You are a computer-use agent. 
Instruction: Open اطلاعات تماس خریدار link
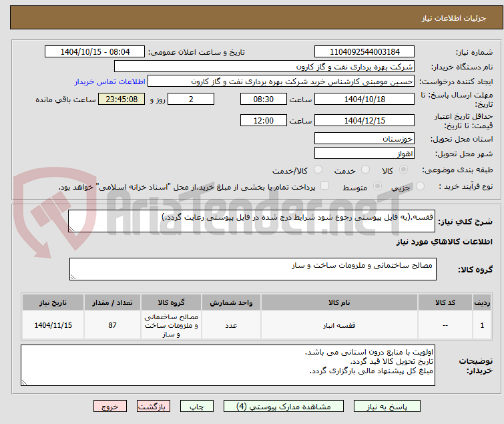click(x=110, y=81)
